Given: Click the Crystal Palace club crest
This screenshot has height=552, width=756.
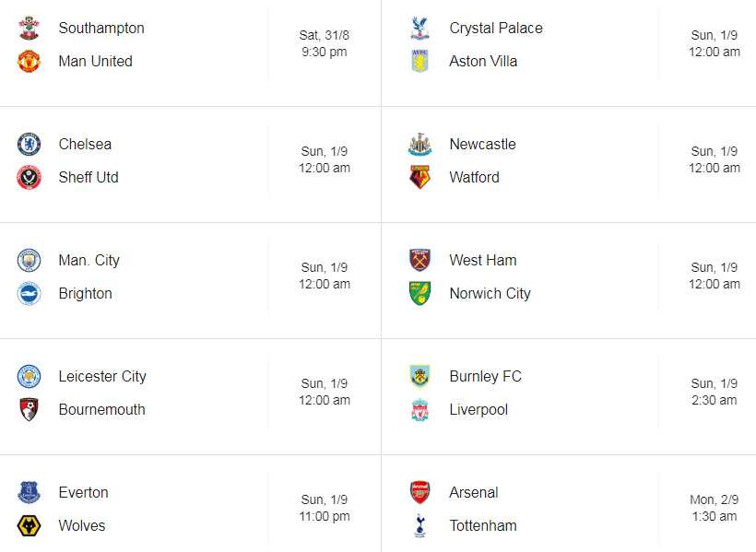Looking at the screenshot, I should coord(419,28).
